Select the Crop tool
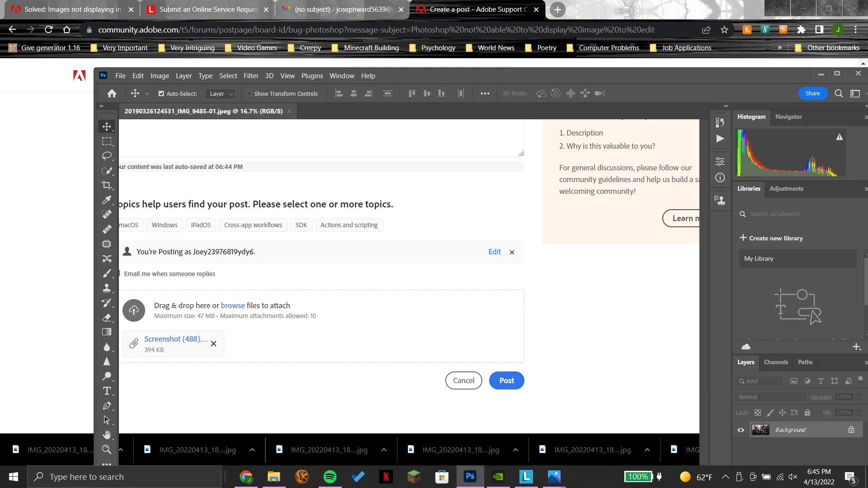This screenshot has width=868, height=488. click(107, 185)
